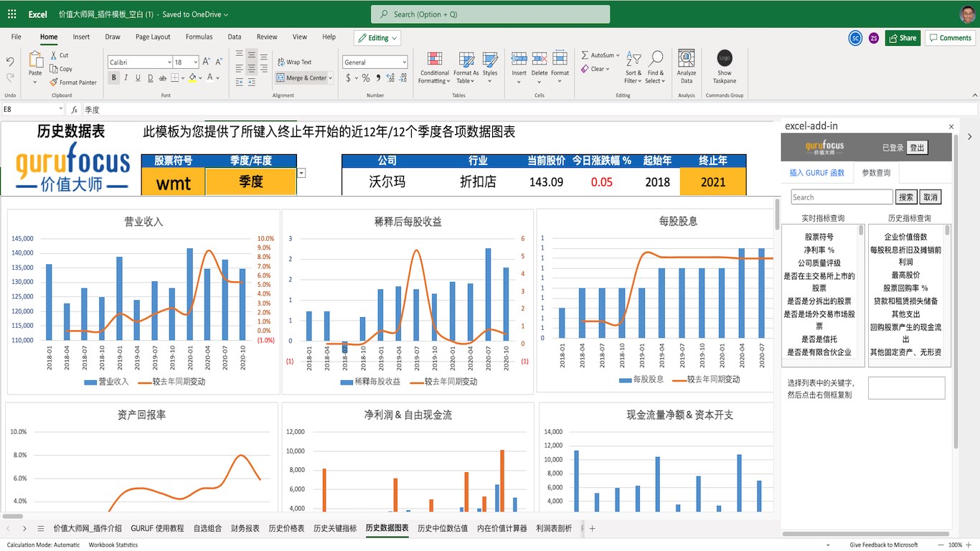Image resolution: width=980 pixels, height=551 pixels.
Task: Switch to the 参数查询 add-in tab
Action: pos(876,173)
